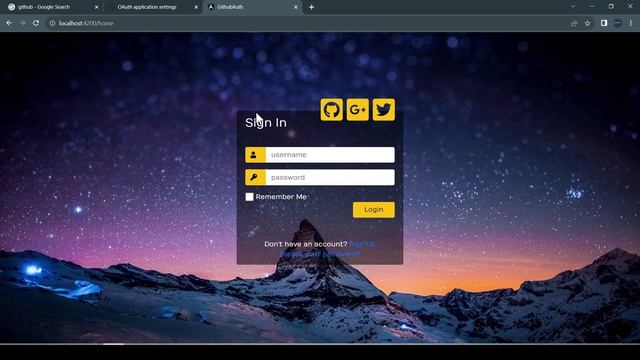640x360 pixels.
Task: Tick the Remember Me checkbox
Action: (249, 197)
